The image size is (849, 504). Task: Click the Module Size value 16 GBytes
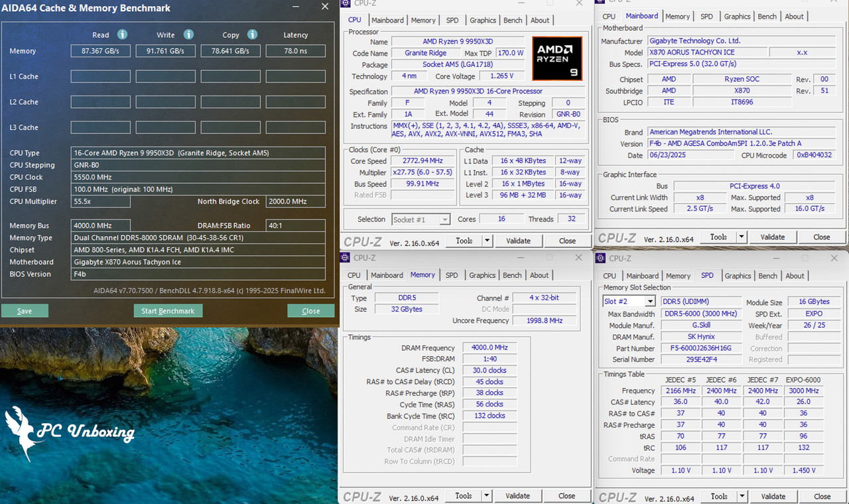pos(814,302)
